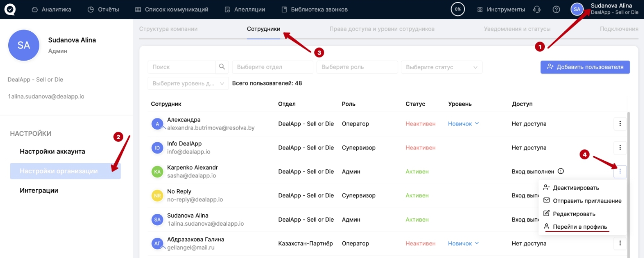Open the Выберите уровень доступа dropdown
The image size is (644, 258).
[188, 83]
